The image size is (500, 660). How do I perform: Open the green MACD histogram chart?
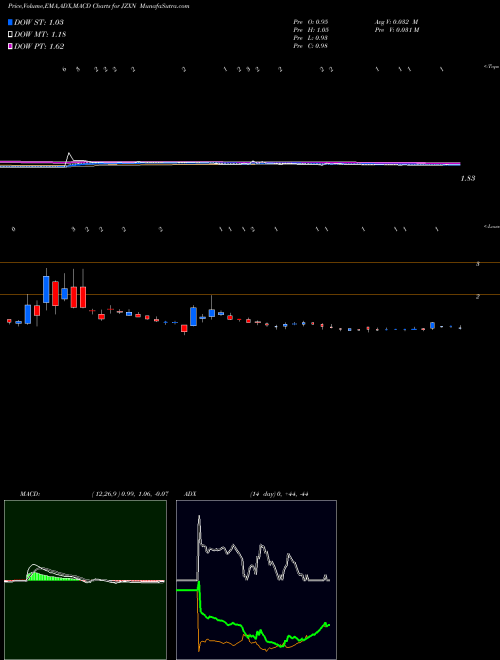click(x=85, y=580)
